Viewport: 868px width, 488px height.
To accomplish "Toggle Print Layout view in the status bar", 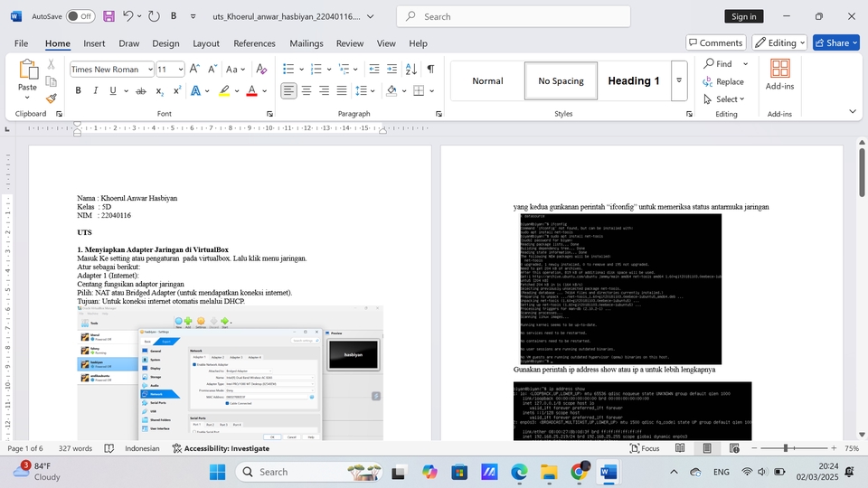I will tap(707, 448).
